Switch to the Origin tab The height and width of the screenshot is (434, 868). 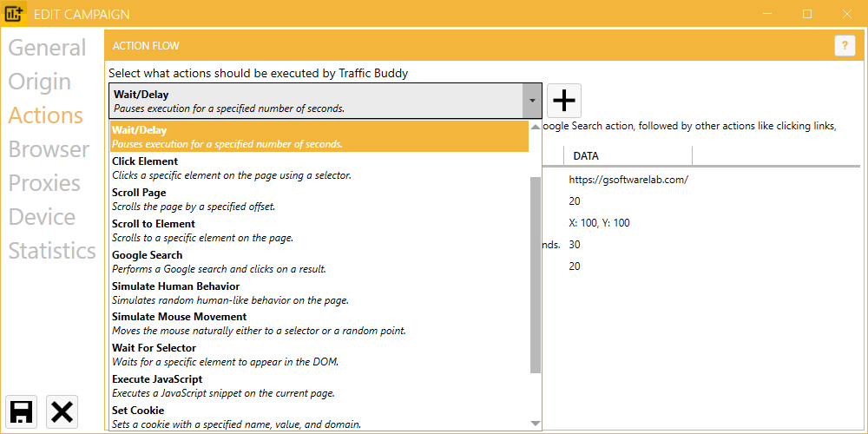click(40, 82)
